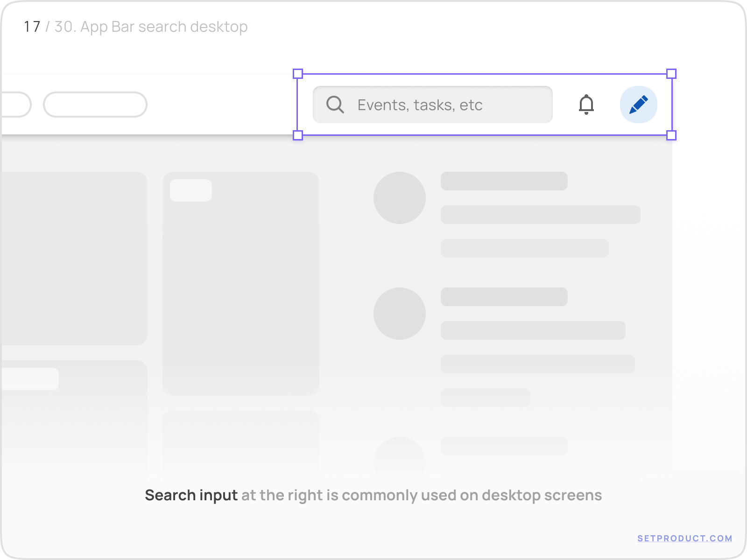Screen dimensions: 747x560
Task: Click the search icon inside the input field
Action: (x=334, y=105)
